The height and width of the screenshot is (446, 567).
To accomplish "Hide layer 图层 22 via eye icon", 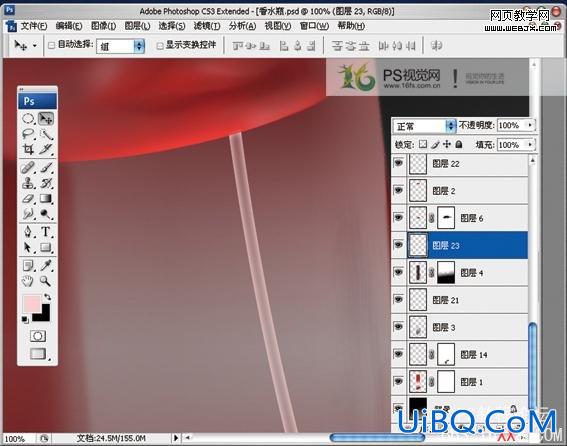I will click(398, 163).
